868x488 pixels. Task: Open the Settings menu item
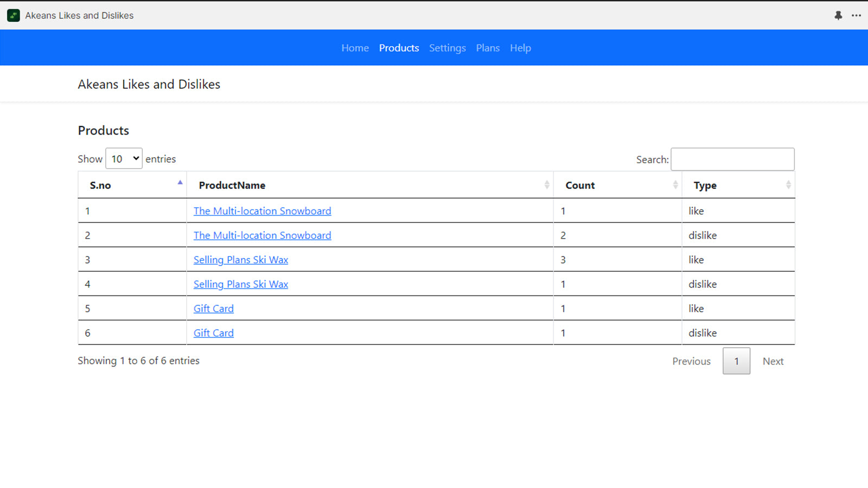tap(447, 48)
